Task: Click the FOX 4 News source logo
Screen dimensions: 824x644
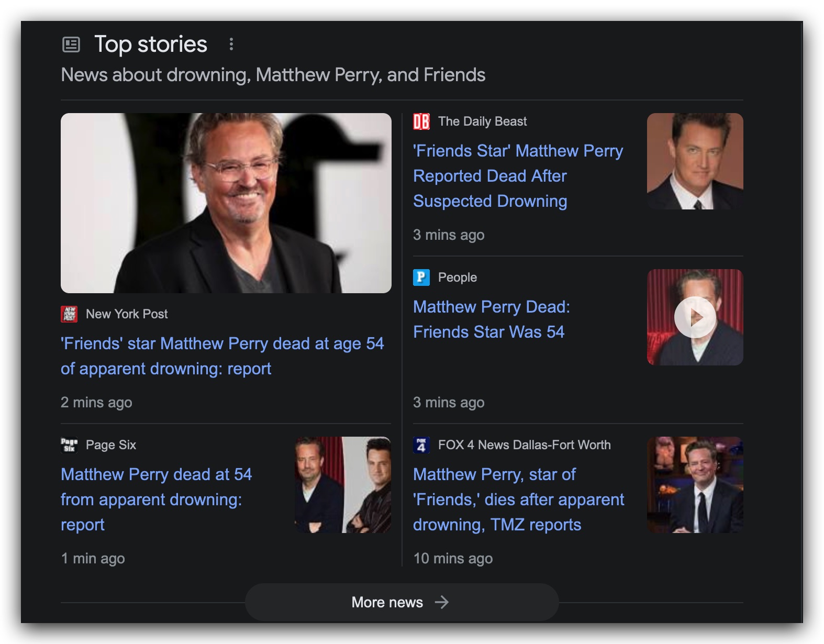Action: [x=421, y=445]
